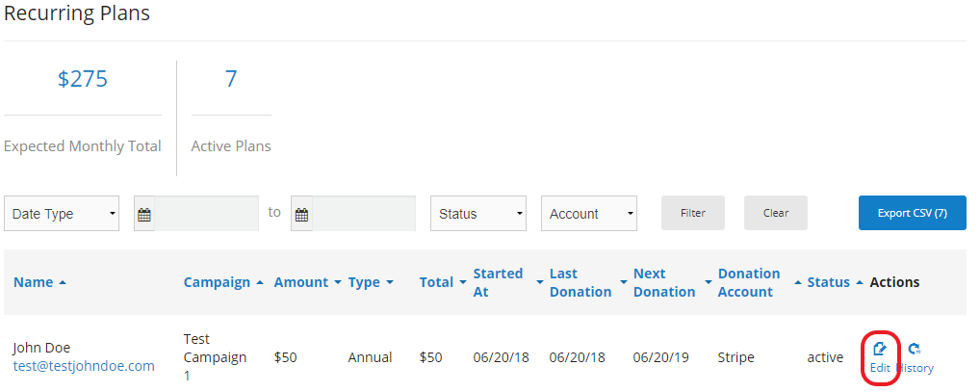Export plans with Export CSV (7)
The width and height of the screenshot is (980, 392).
click(912, 213)
